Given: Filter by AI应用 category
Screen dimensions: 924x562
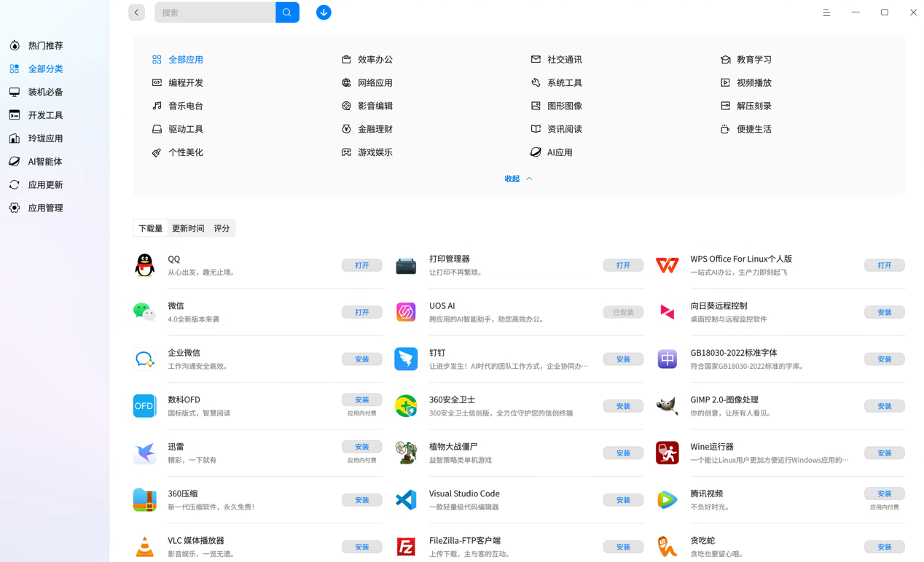Looking at the screenshot, I should pyautogui.click(x=552, y=152).
